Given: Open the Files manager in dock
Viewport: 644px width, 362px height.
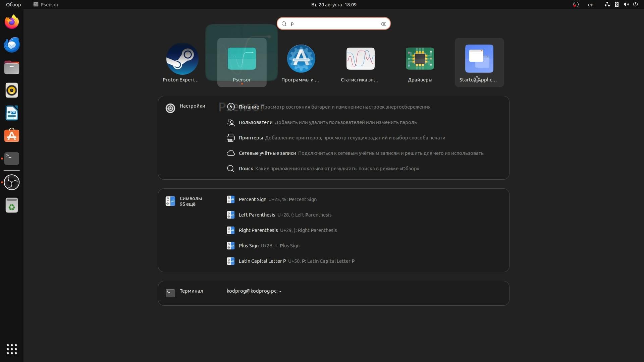Looking at the screenshot, I should click(12, 67).
